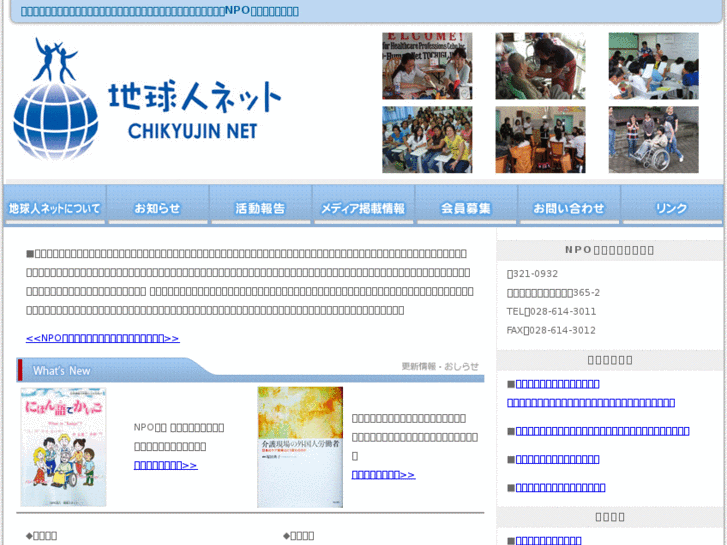Go to the 活動報告 navigation tab
727x545 pixels.
coord(261,205)
